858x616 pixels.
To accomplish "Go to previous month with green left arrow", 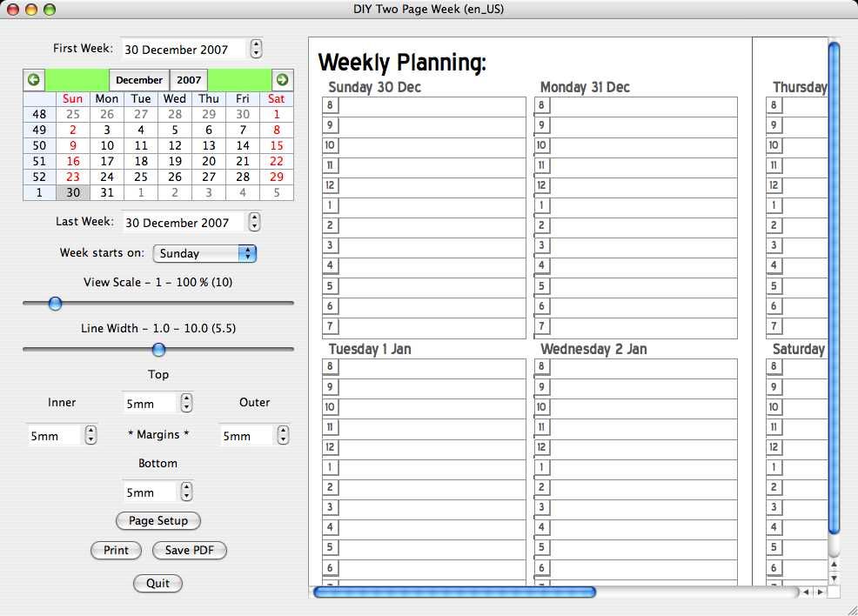I will pos(34,80).
